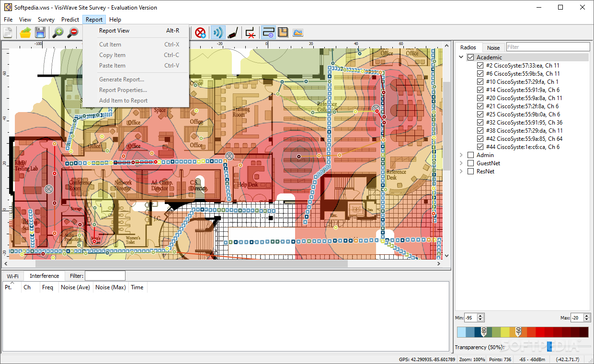
Task: Click access point marker near Reference Collection
Action: (376, 109)
